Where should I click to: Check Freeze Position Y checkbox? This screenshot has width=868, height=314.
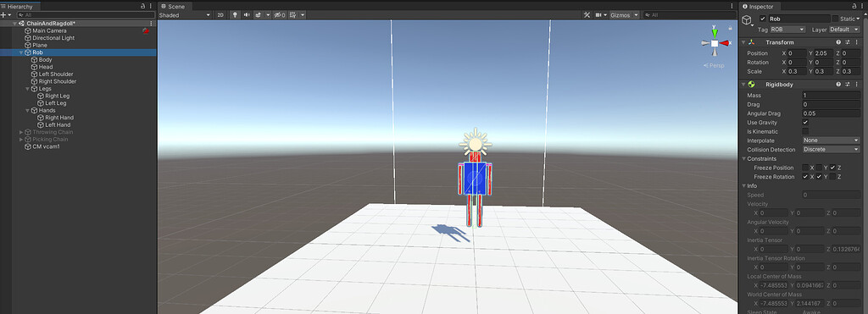(819, 168)
